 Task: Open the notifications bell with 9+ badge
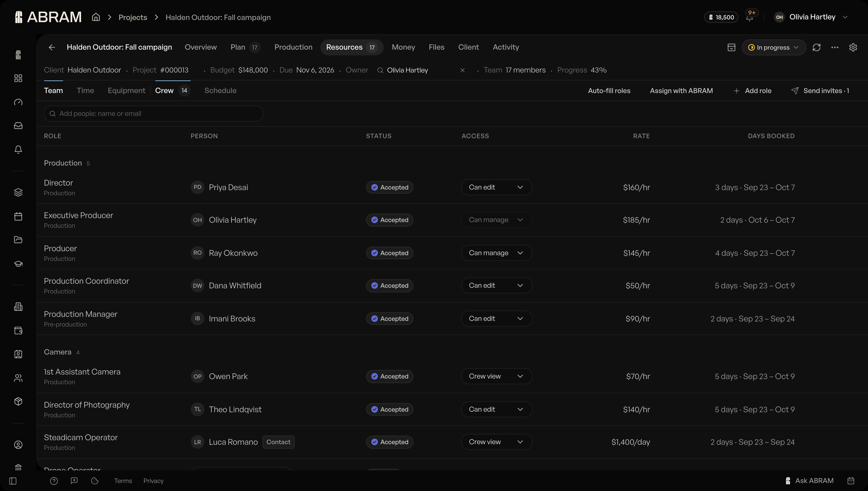749,17
